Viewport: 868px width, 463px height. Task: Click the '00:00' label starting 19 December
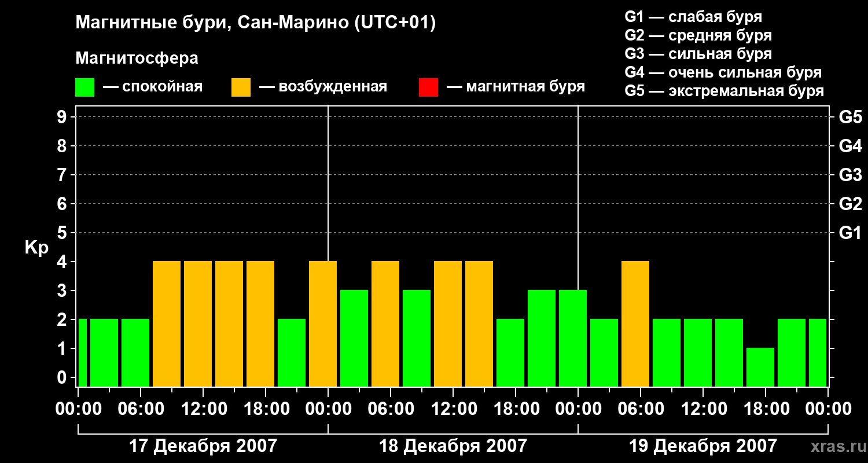coord(578,409)
